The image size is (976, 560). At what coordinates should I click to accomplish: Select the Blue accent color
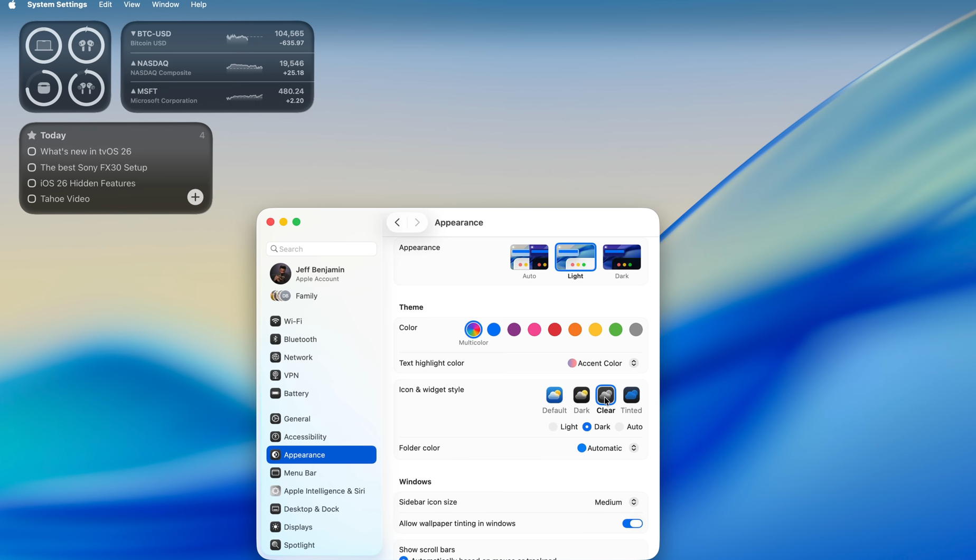(x=494, y=329)
